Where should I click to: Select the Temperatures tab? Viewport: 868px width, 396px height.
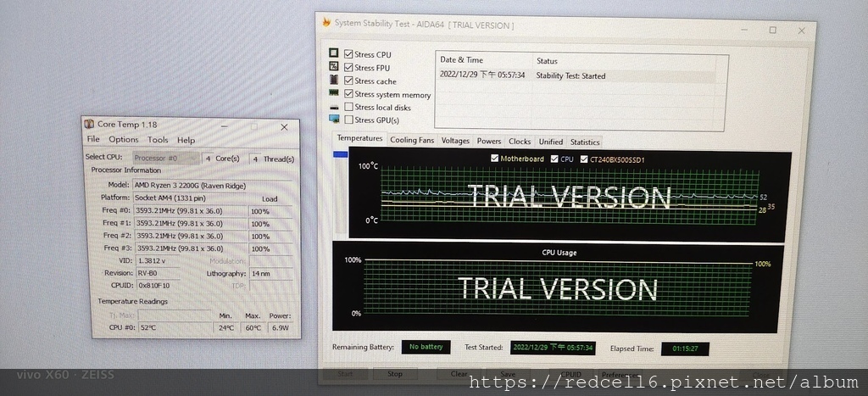pos(359,138)
